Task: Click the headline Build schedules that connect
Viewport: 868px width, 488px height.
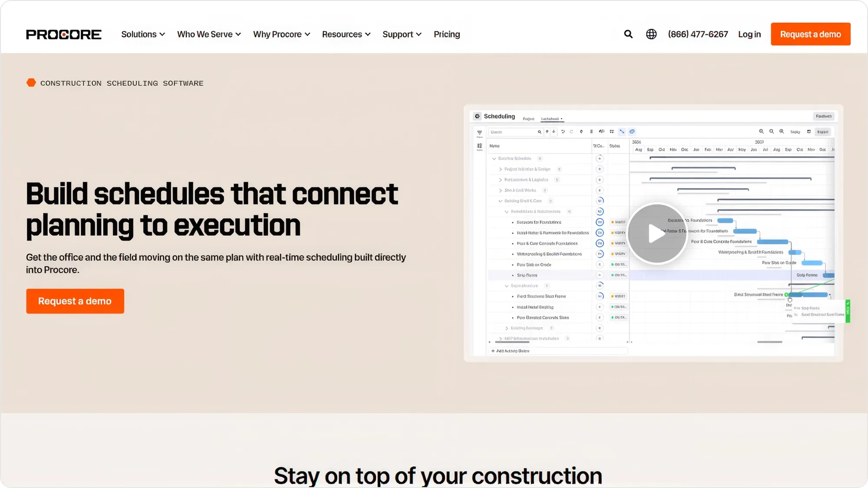Action: point(212,210)
